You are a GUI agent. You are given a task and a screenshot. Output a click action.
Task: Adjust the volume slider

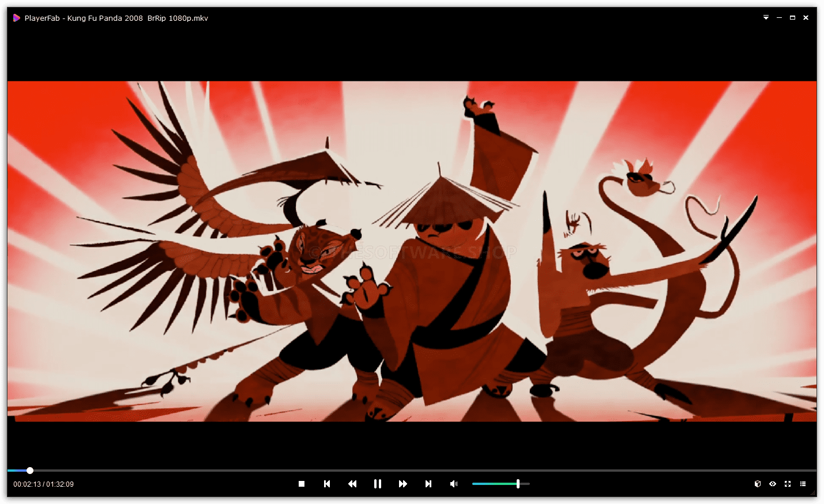point(501,484)
